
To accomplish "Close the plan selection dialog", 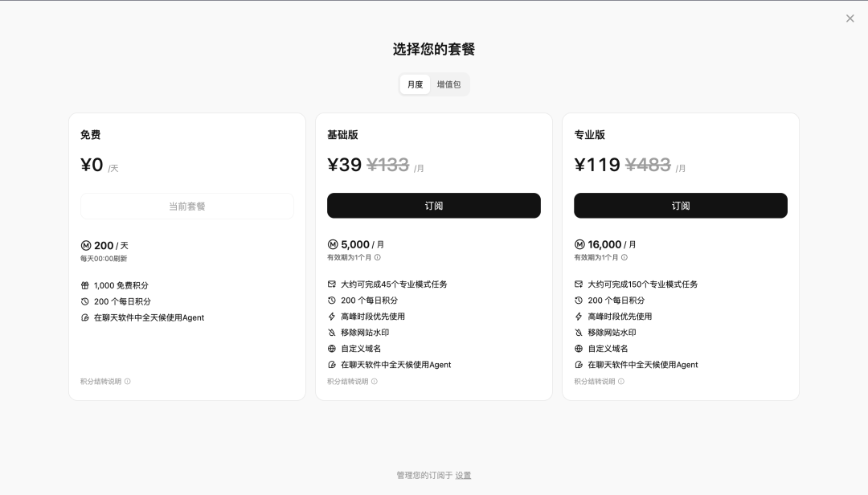I will (x=850, y=18).
